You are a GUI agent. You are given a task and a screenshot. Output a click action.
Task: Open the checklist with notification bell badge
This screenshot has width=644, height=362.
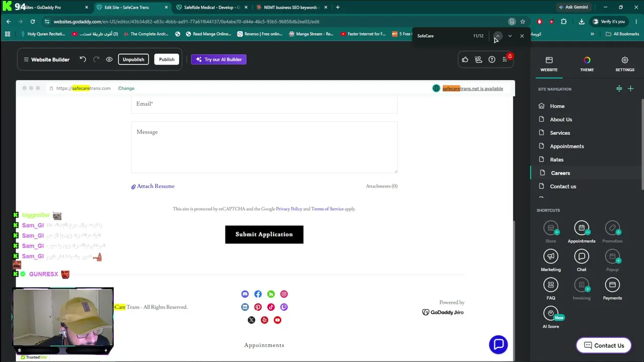pos(506,59)
